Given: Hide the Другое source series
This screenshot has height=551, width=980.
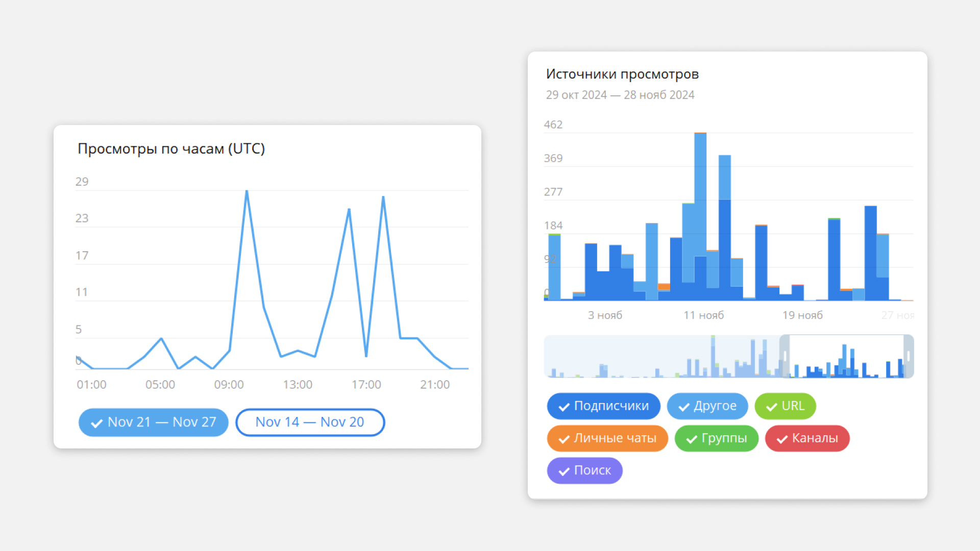Looking at the screenshot, I should pos(707,406).
